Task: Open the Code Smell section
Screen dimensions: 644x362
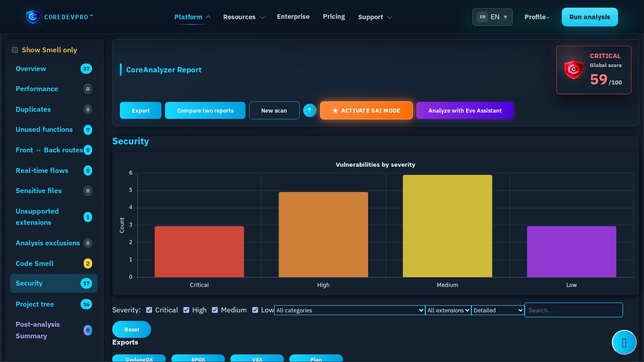Action: [54, 264]
